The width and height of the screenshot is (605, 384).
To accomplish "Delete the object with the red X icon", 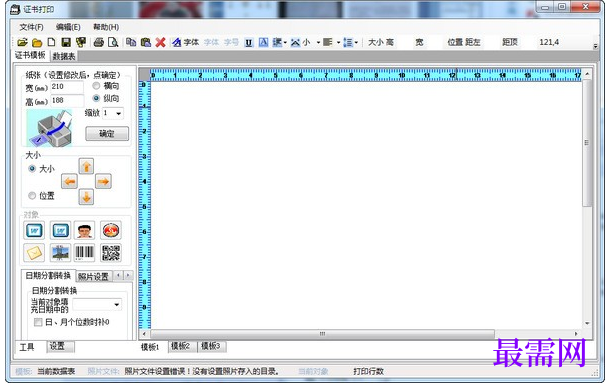I will [161, 42].
